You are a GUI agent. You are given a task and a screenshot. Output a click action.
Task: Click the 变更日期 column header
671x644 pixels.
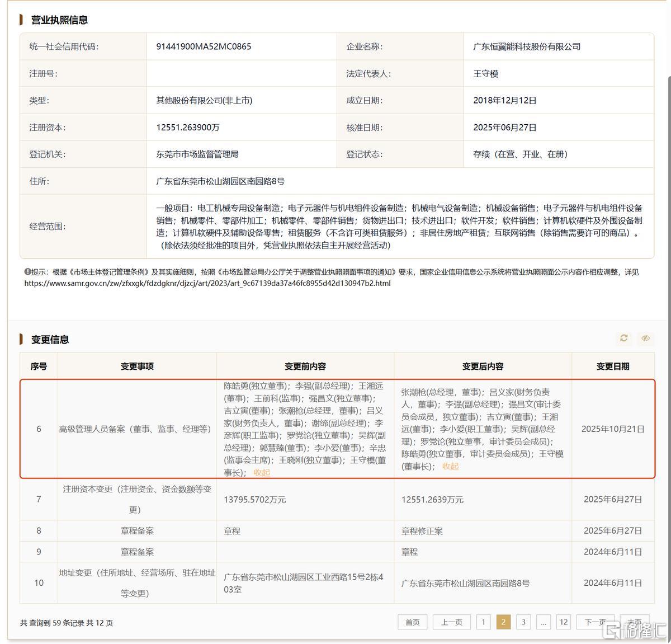tap(613, 366)
